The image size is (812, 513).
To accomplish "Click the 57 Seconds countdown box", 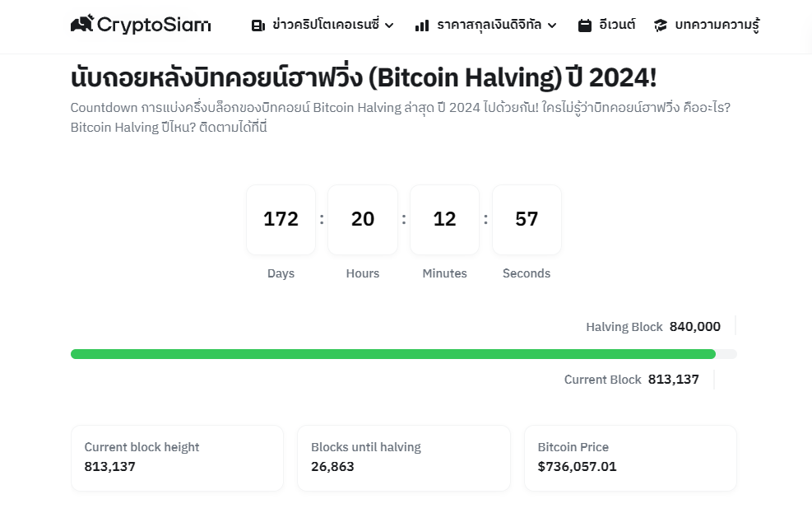I will click(x=527, y=220).
